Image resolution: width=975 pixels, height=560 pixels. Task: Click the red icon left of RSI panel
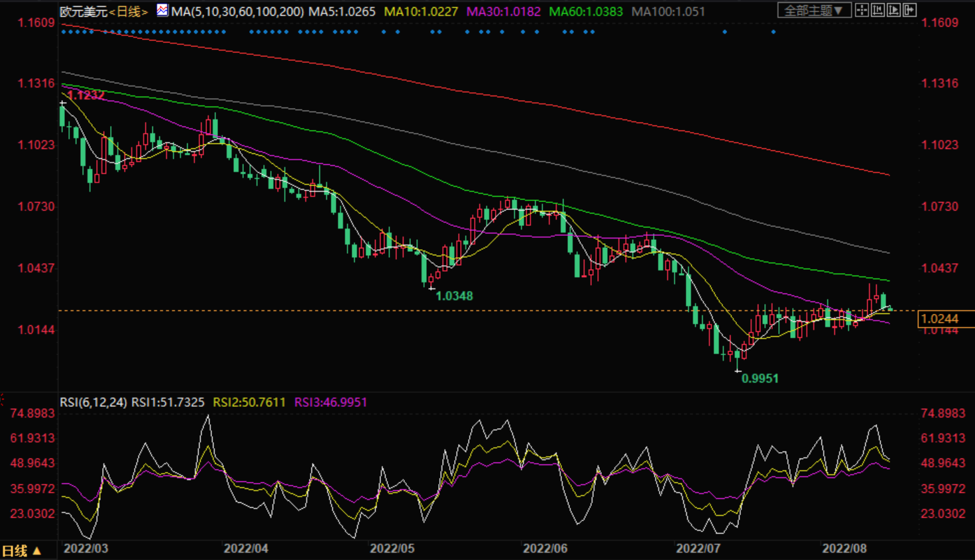click(2, 400)
